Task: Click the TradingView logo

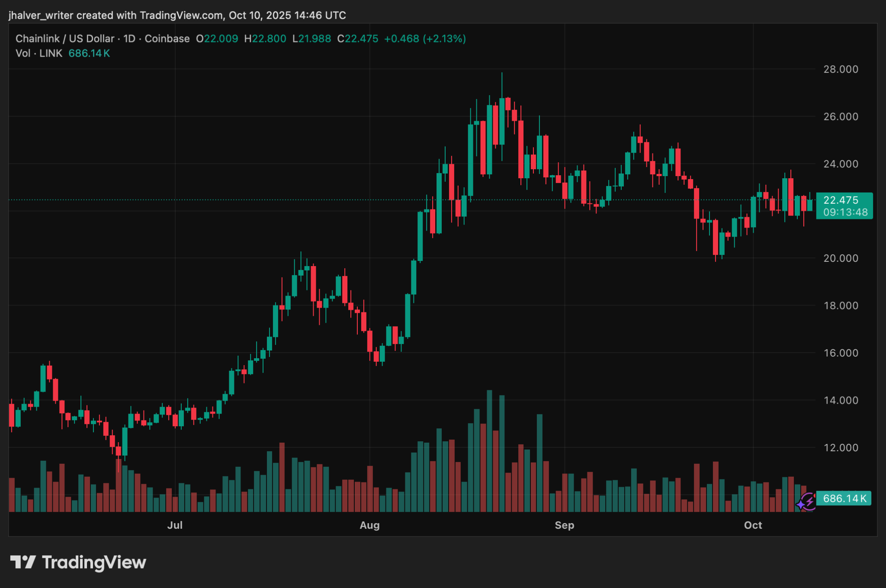Action: point(78,561)
